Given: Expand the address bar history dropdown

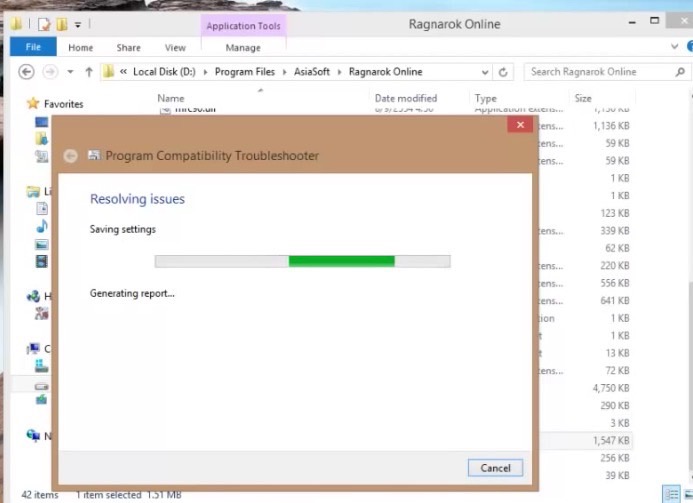Looking at the screenshot, I should click(x=485, y=72).
